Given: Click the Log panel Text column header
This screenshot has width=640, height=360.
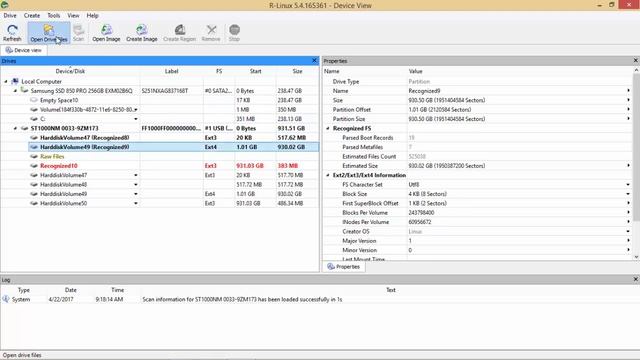Looking at the screenshot, I should [391, 290].
